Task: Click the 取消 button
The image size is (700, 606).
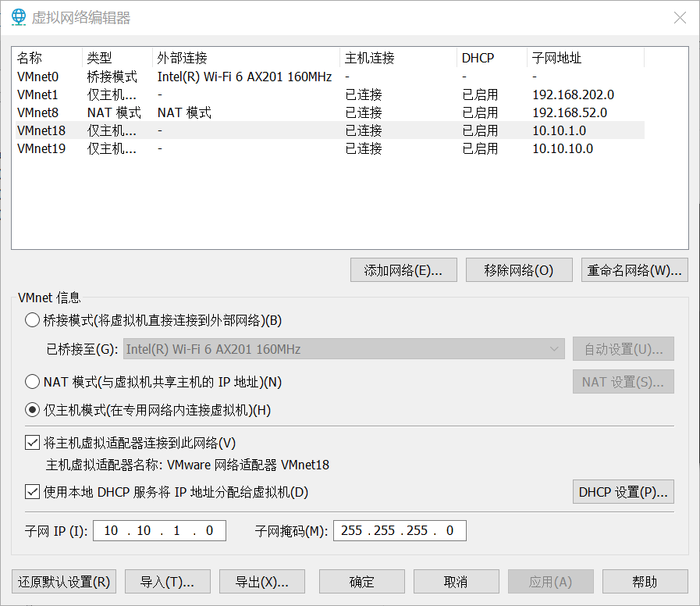Action: pos(457,582)
